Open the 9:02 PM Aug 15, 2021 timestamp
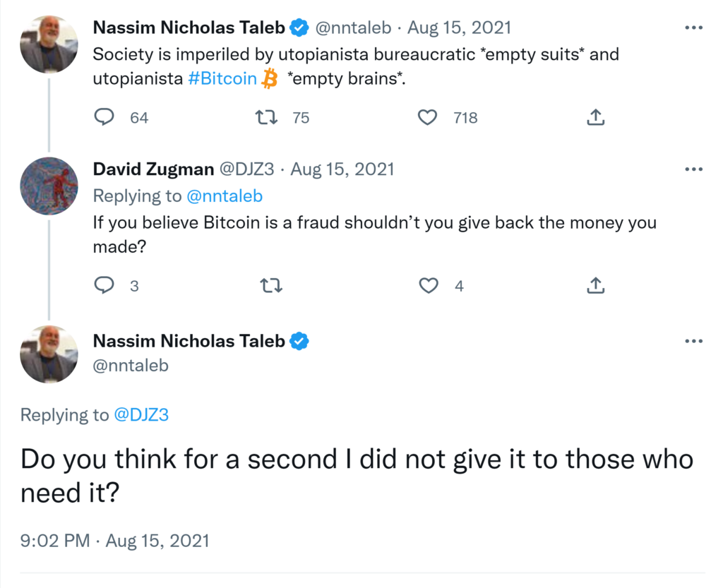Image resolution: width=723 pixels, height=588 pixels. pos(114,541)
